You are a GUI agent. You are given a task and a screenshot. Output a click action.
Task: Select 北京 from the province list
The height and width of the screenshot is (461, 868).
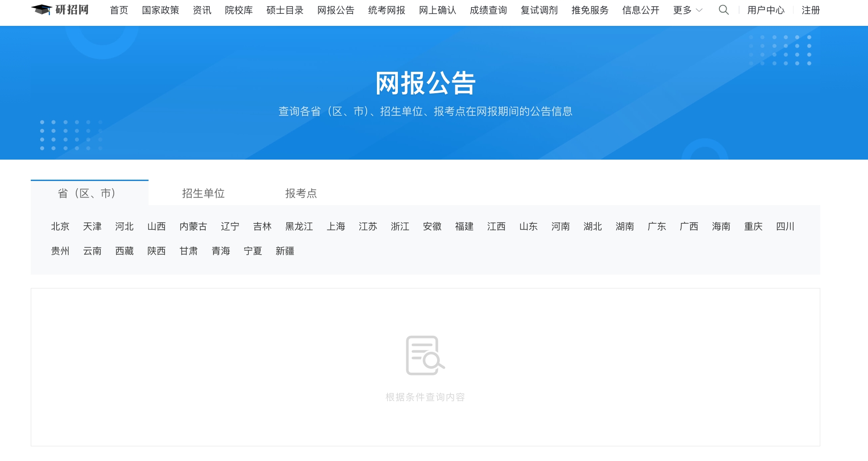pos(60,226)
